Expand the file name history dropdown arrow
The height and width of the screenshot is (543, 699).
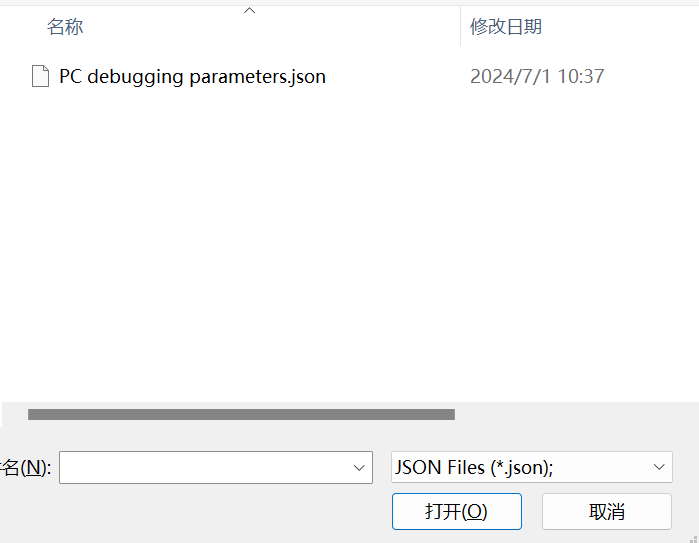click(359, 468)
